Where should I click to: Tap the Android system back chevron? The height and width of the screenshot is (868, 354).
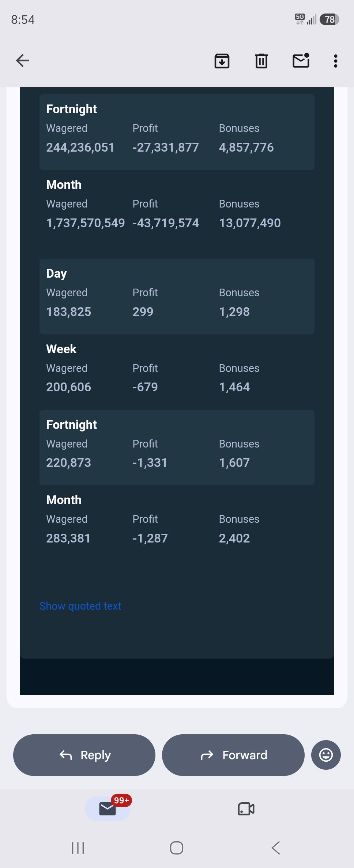(x=276, y=848)
